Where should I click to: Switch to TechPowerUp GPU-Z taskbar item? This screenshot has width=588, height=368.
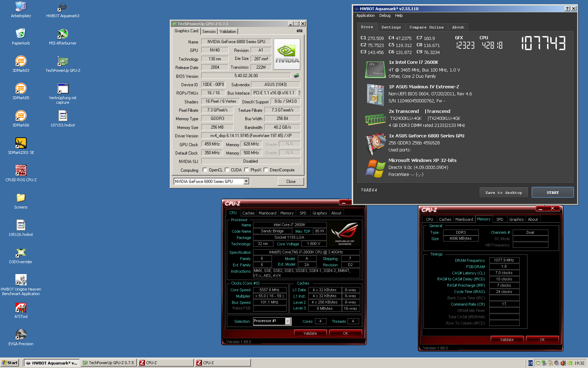click(109, 363)
